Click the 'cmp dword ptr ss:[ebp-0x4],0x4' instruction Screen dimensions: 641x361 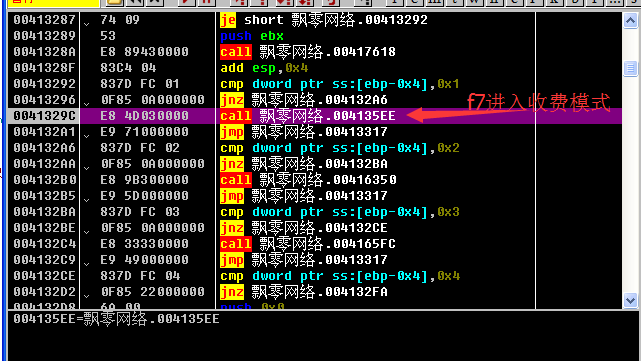click(x=340, y=276)
